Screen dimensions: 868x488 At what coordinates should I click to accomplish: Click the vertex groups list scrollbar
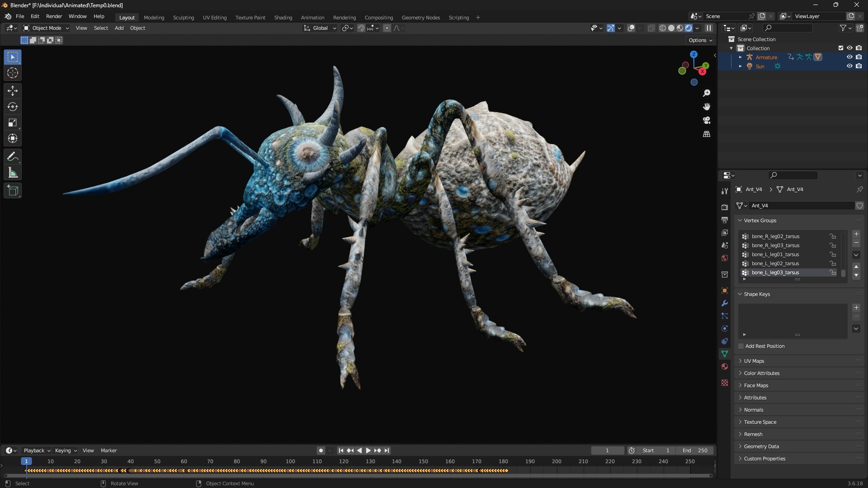[843, 274]
